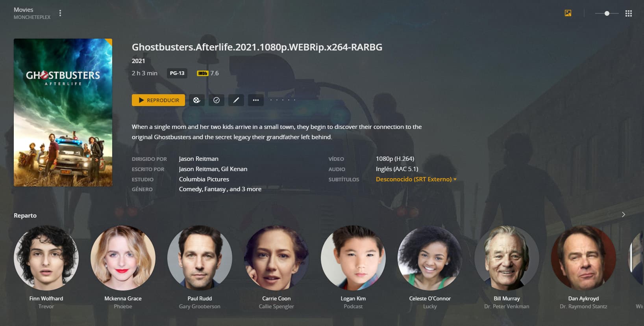Adjust the thumbnail size slider
Viewport: 644px width, 326px height.
pyautogui.click(x=607, y=13)
